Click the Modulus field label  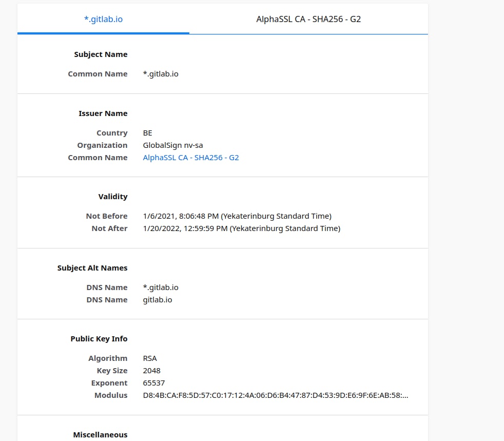click(111, 395)
